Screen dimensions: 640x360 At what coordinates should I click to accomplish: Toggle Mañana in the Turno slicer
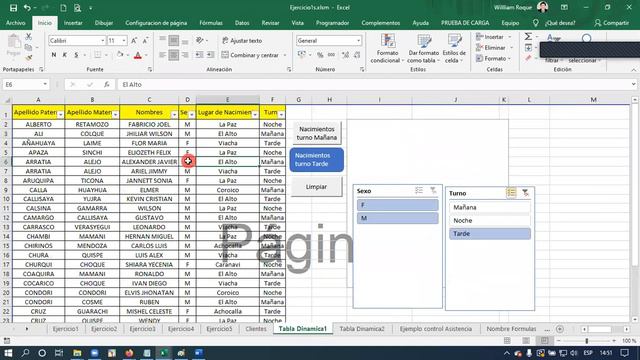490,207
